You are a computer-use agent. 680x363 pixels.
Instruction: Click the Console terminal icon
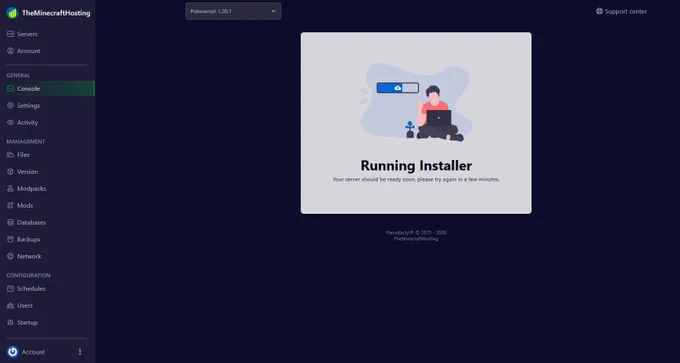pyautogui.click(x=10, y=88)
